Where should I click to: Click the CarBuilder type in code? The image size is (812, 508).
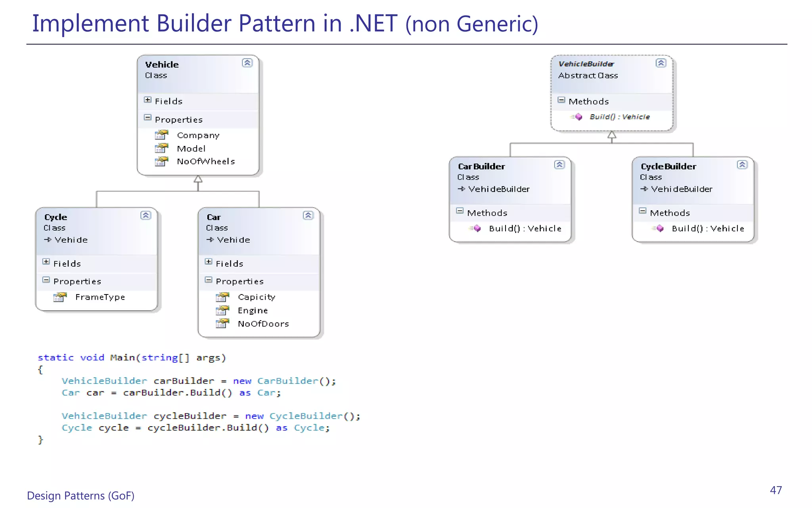click(x=287, y=381)
